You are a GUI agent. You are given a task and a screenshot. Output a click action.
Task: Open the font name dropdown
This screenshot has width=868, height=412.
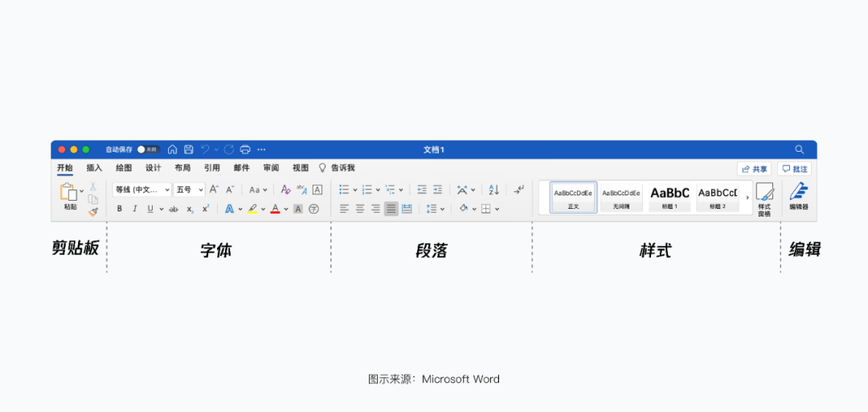[x=141, y=190]
